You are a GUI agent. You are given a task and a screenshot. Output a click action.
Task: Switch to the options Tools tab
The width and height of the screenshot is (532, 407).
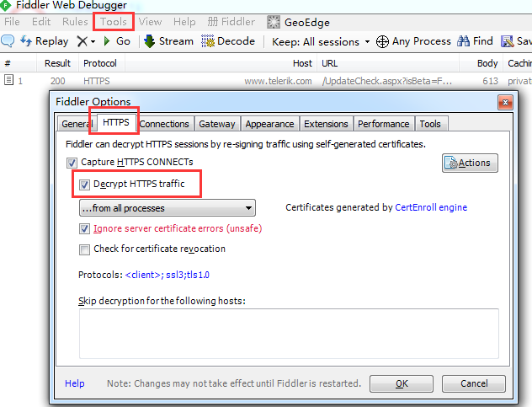point(430,124)
